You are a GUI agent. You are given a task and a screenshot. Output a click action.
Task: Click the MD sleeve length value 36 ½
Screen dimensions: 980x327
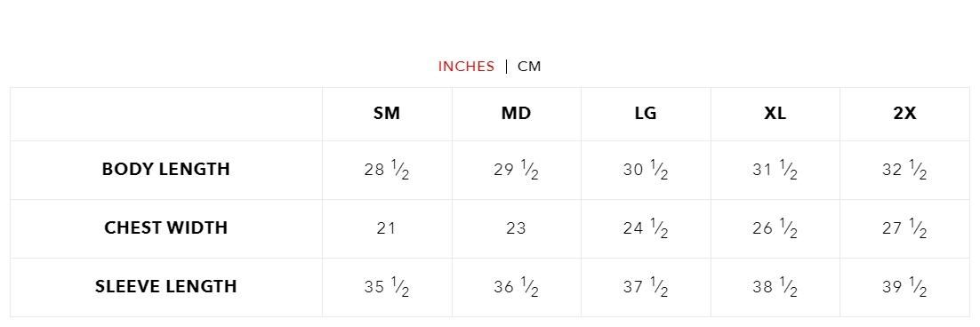coord(517,286)
